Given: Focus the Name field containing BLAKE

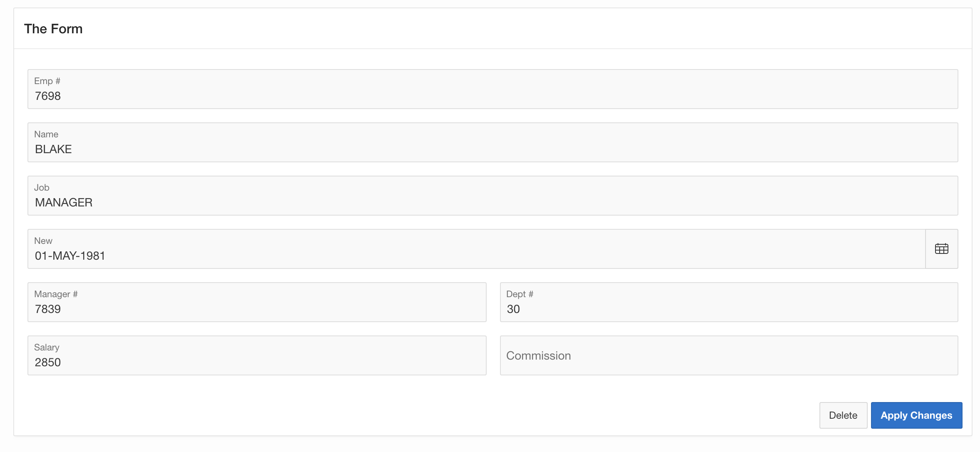Looking at the screenshot, I should point(492,149).
